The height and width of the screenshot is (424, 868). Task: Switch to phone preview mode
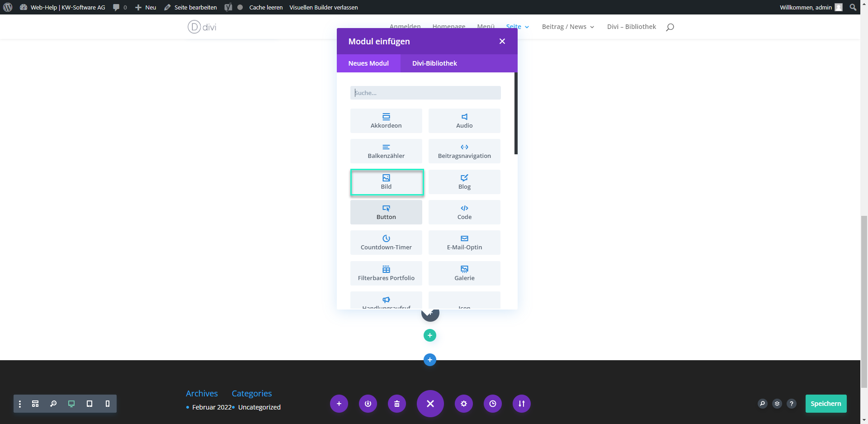107,404
